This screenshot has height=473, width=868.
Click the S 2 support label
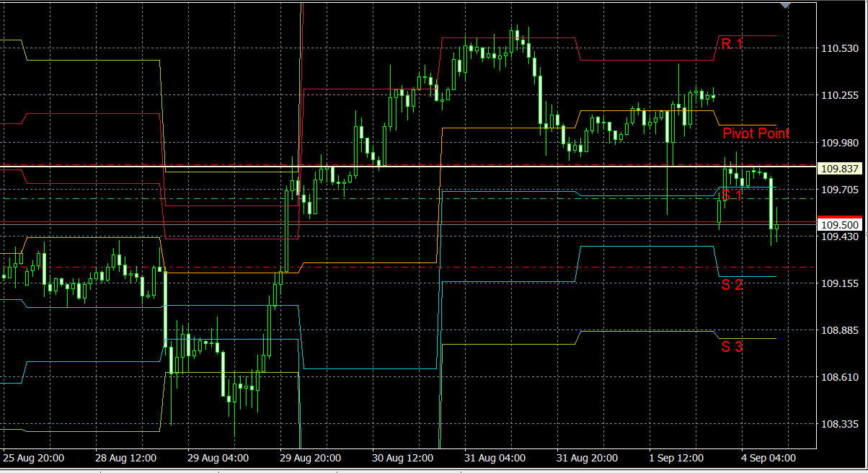[x=732, y=284]
